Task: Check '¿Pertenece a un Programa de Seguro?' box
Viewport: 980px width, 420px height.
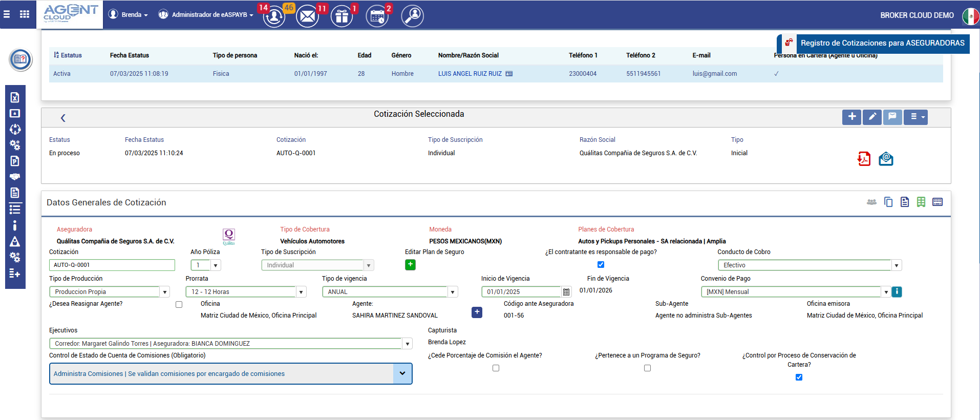Action: [x=647, y=368]
